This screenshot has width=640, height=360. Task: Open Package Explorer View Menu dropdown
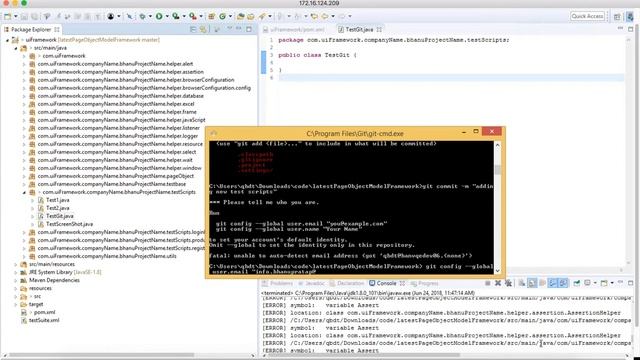point(229,29)
